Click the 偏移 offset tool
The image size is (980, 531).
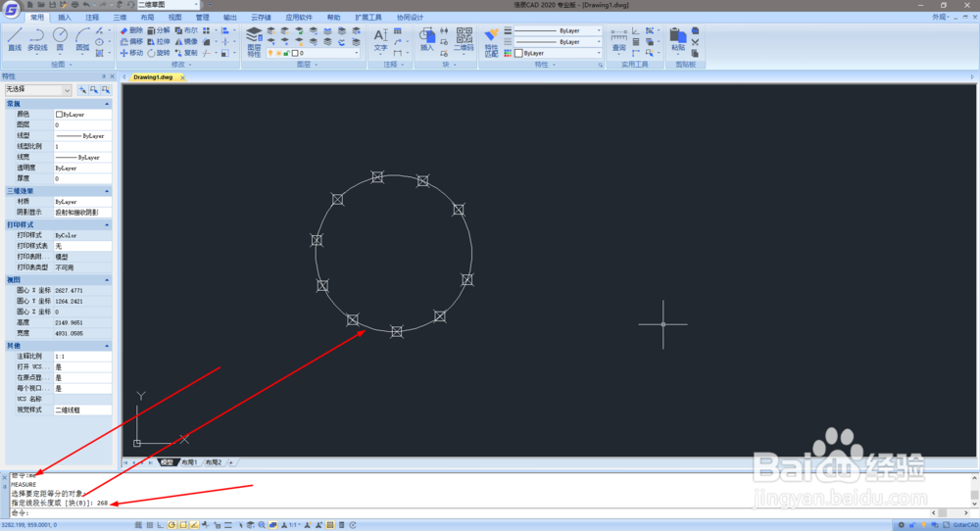point(131,41)
